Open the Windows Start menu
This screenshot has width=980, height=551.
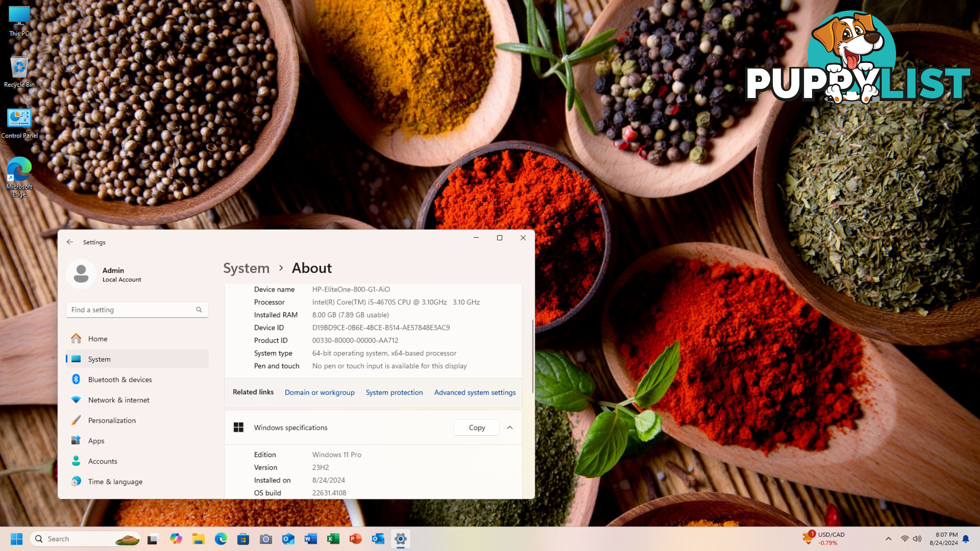tap(16, 539)
